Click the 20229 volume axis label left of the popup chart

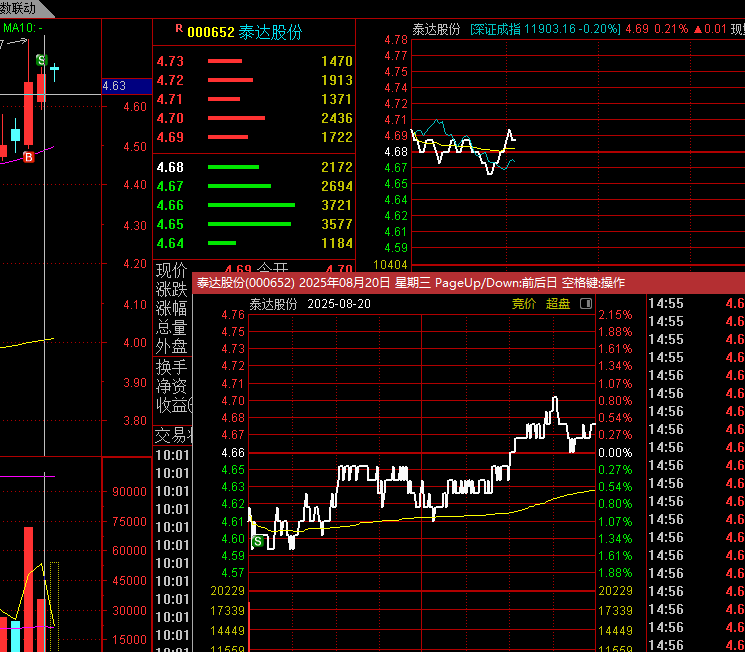pos(228,591)
